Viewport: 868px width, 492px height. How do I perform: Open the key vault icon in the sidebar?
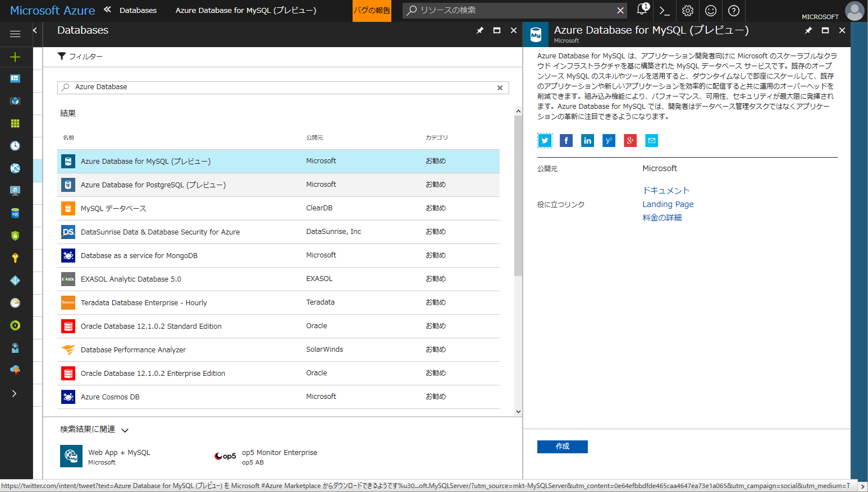click(15, 258)
